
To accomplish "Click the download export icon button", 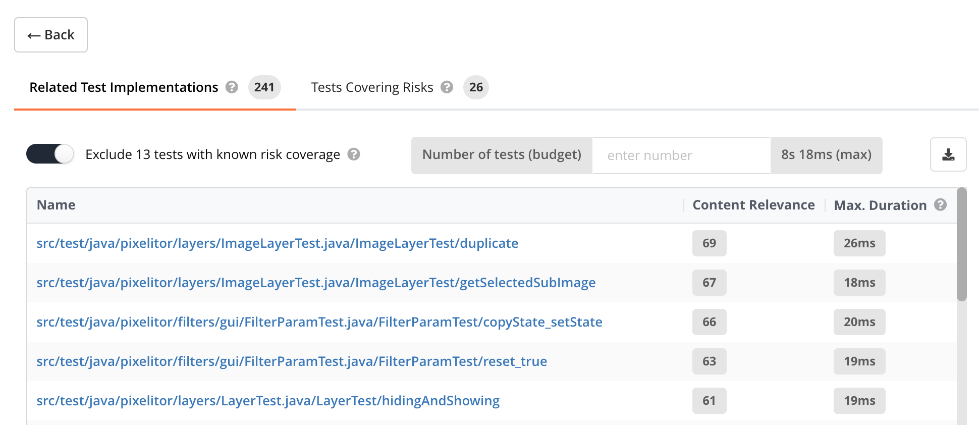I will tap(948, 154).
